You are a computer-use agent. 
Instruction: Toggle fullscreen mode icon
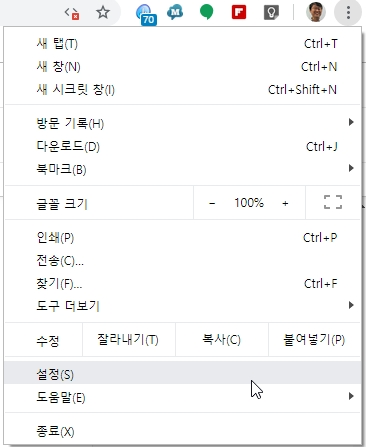tap(333, 202)
